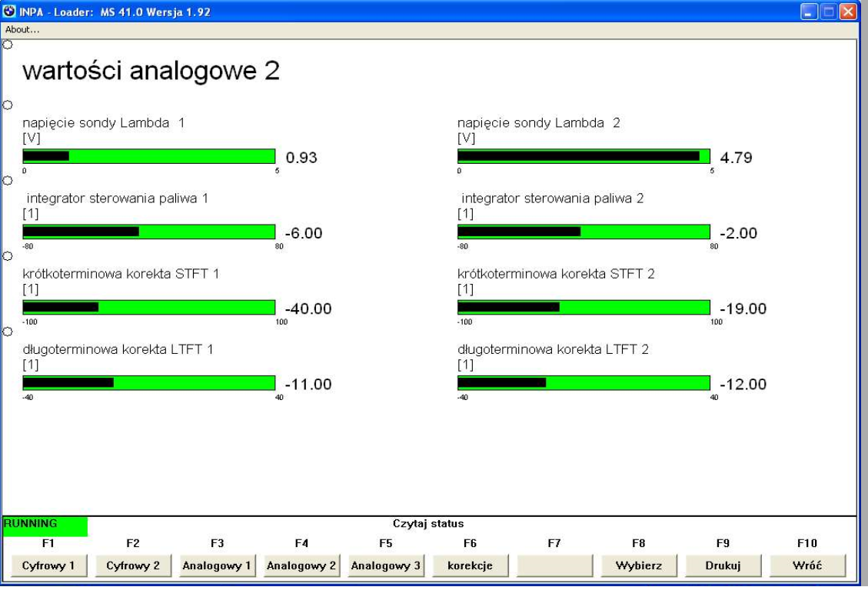
Task: Click the STFT 2 correction bar
Action: pyautogui.click(x=584, y=308)
